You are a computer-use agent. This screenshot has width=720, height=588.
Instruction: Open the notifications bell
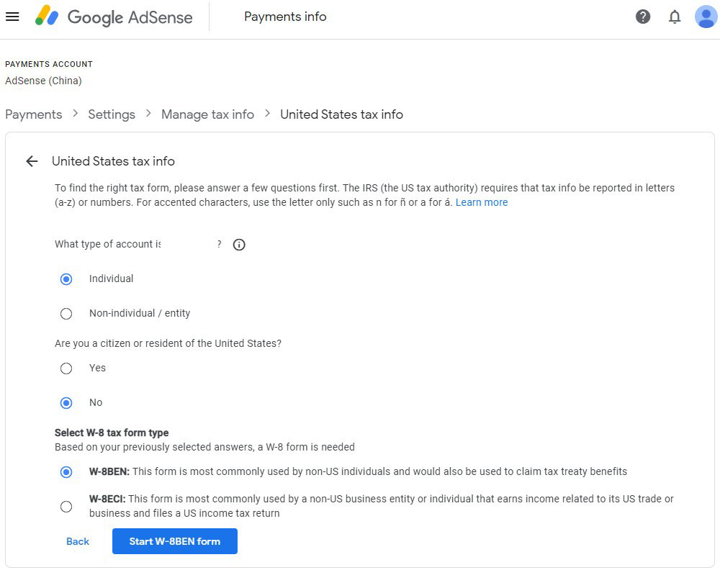[x=675, y=17]
